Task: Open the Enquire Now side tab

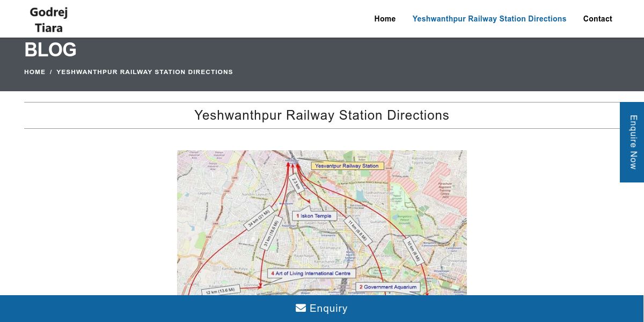Action: click(632, 142)
